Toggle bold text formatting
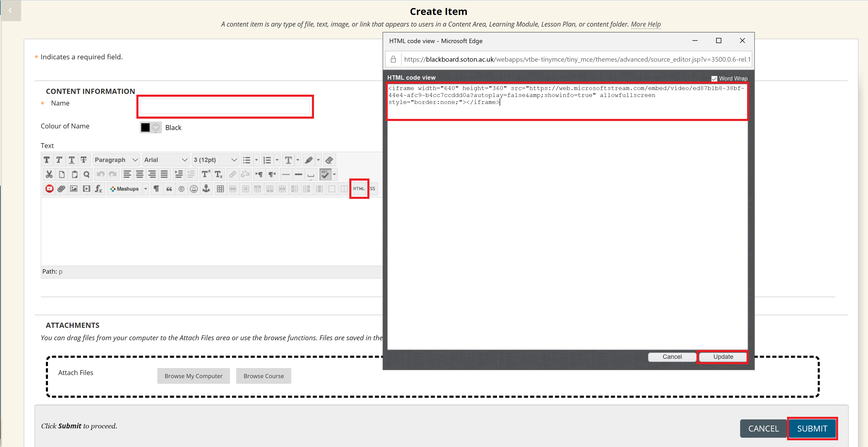This screenshot has height=447, width=868. click(47, 160)
